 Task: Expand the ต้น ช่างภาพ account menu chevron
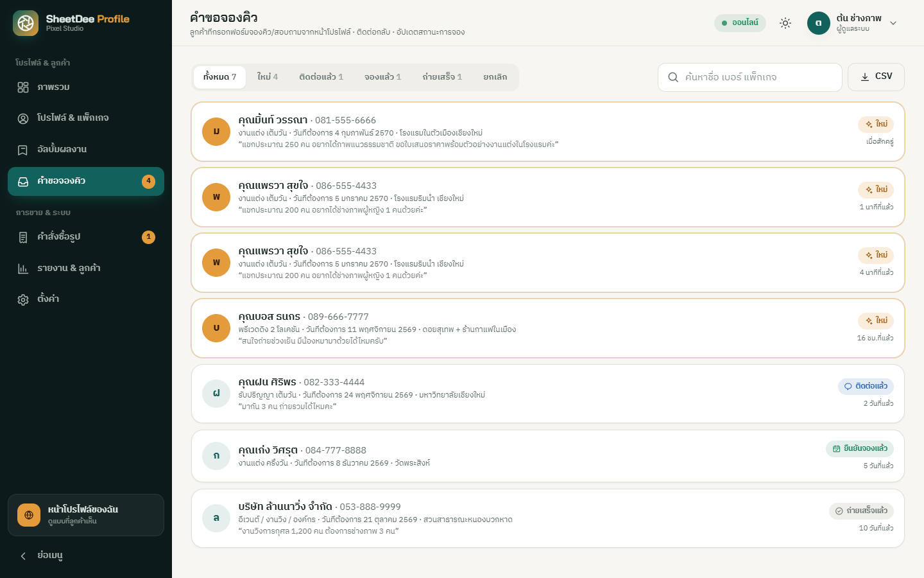[893, 23]
